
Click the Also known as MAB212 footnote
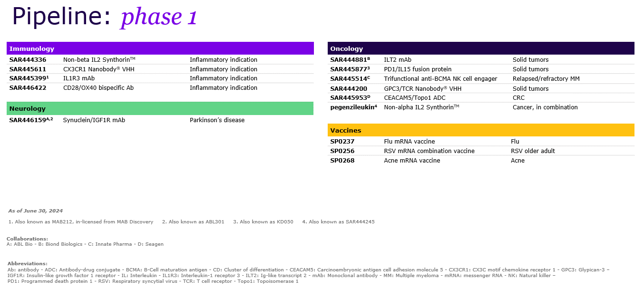[x=80, y=221]
